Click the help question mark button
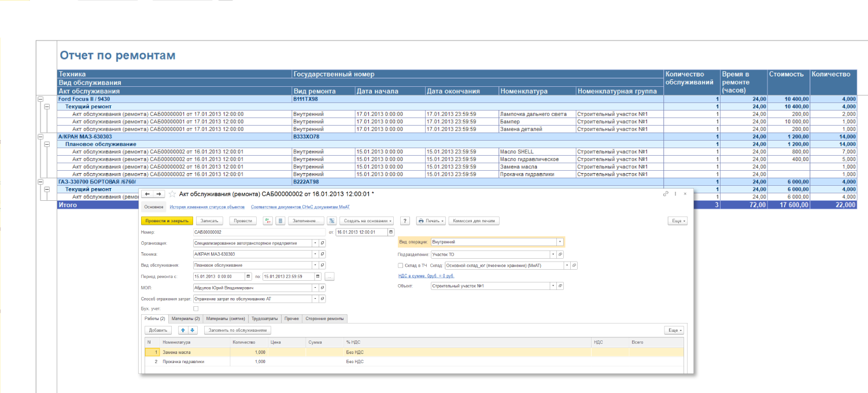 tap(405, 221)
